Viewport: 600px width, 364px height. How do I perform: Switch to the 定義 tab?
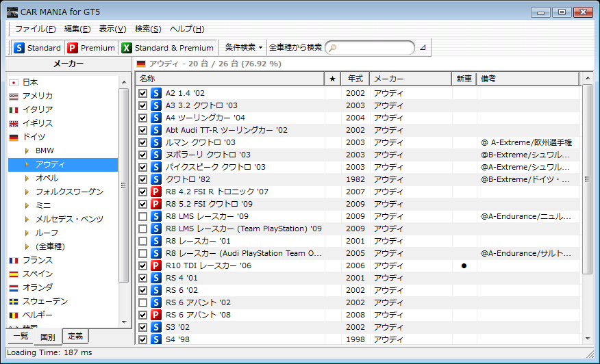[x=75, y=336]
